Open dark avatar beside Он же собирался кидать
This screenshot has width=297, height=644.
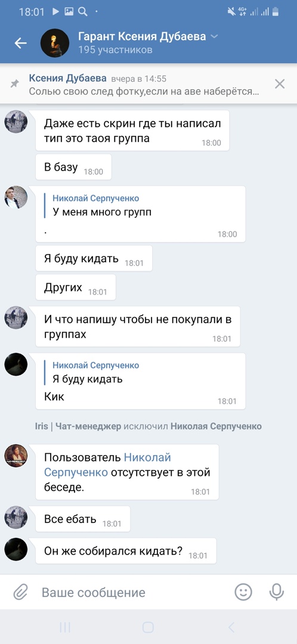pos(16,549)
